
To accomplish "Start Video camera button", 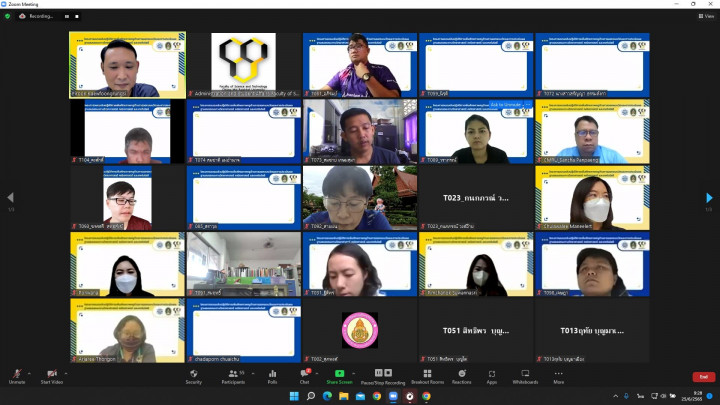I will 51,376.
